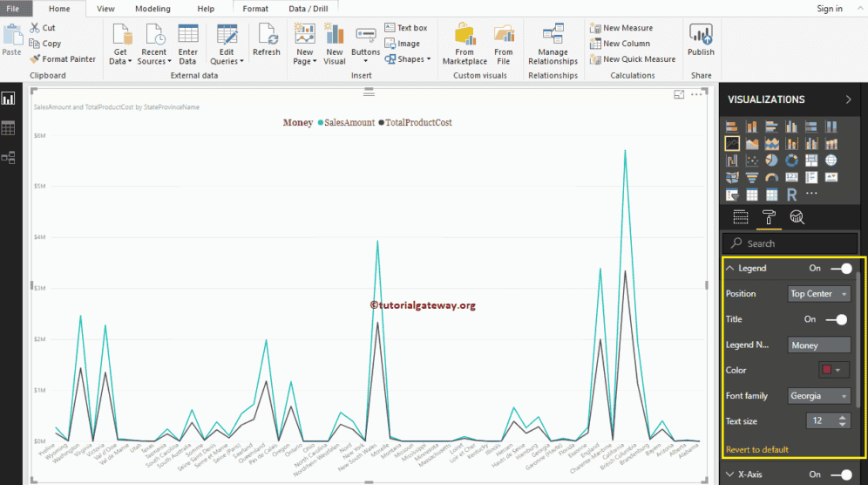The image size is (868, 485).
Task: Open the Position Top Center dropdown
Action: (819, 294)
